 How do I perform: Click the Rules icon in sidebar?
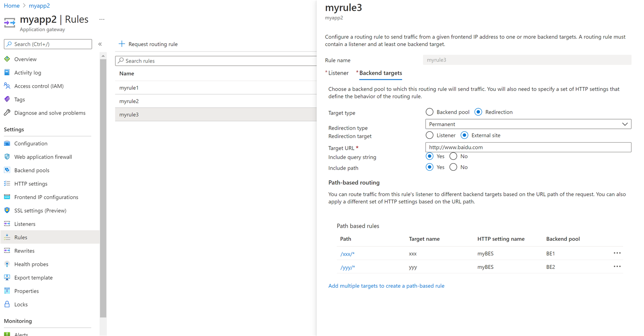coord(7,237)
